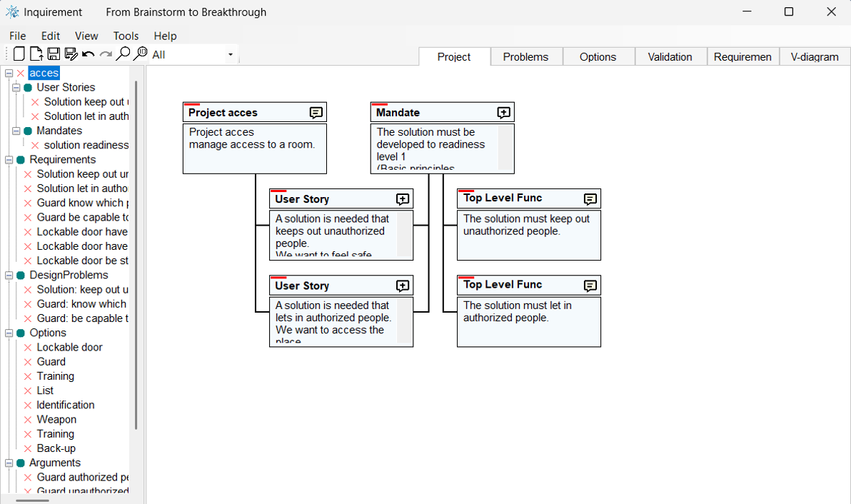Switch to the Validation tab

pyautogui.click(x=670, y=57)
